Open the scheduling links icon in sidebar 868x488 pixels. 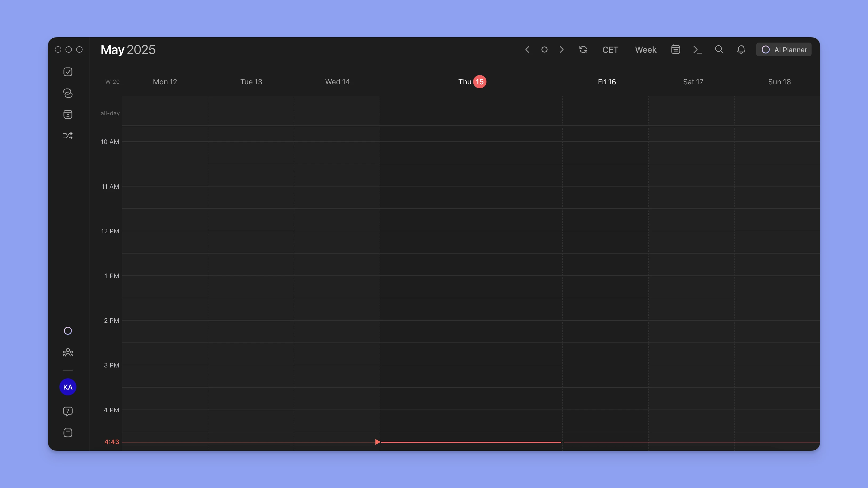[x=68, y=93]
